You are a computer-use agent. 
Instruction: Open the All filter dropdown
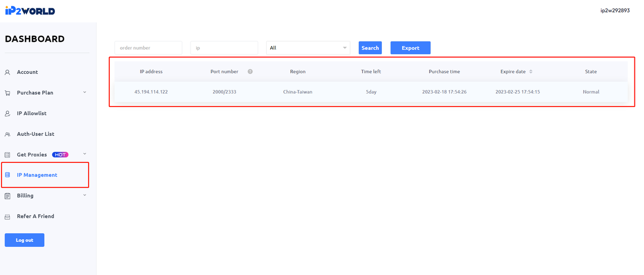click(x=308, y=48)
